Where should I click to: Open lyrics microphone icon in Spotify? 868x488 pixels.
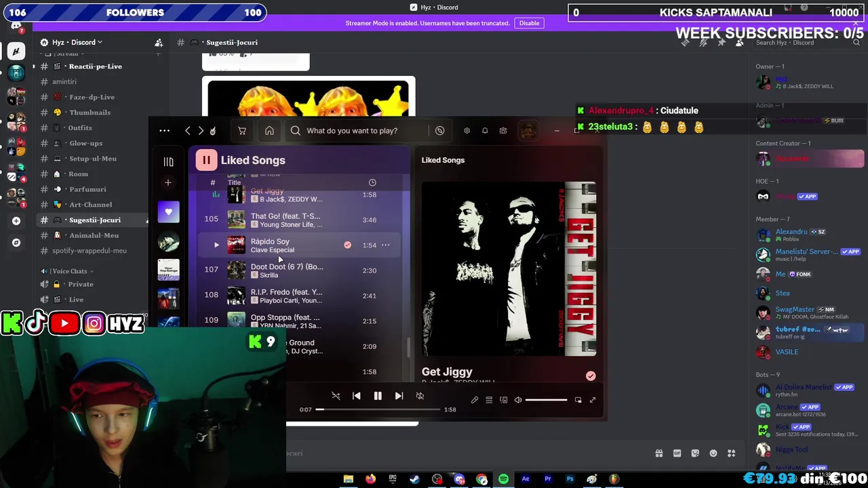475,400
